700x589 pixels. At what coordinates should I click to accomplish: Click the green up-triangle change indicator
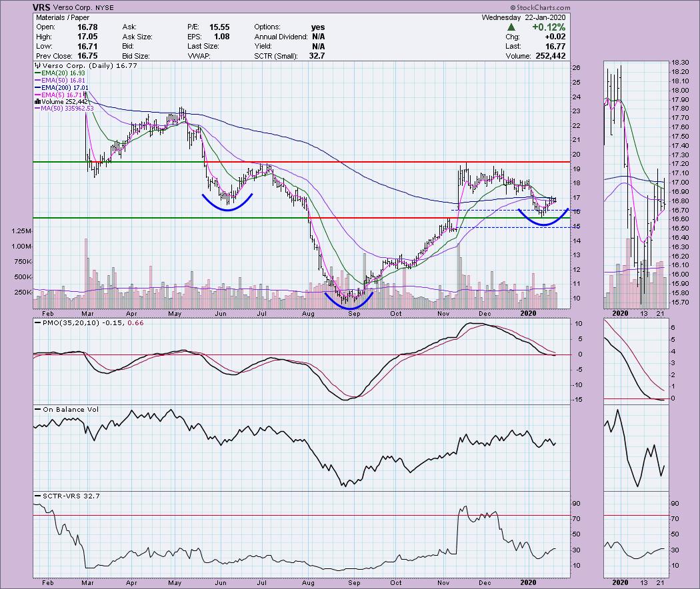point(511,27)
